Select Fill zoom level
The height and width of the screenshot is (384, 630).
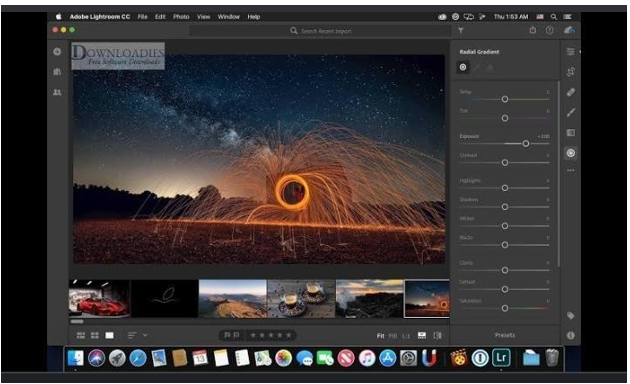click(x=393, y=335)
